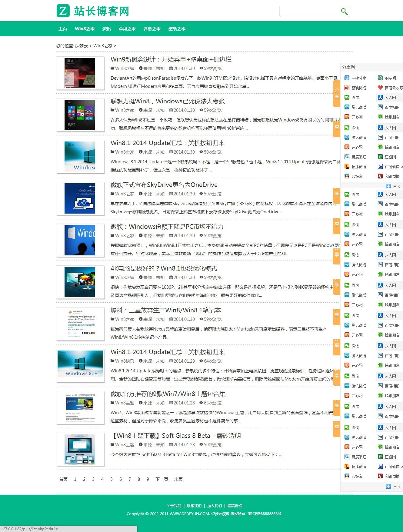Open 苹果之家 navigation menu item
Viewport: 403px width, 532px height.
127,29
